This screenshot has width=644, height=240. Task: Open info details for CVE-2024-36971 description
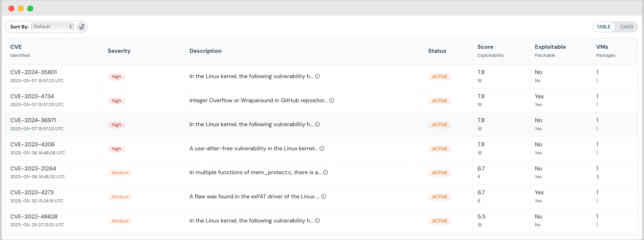tap(317, 124)
